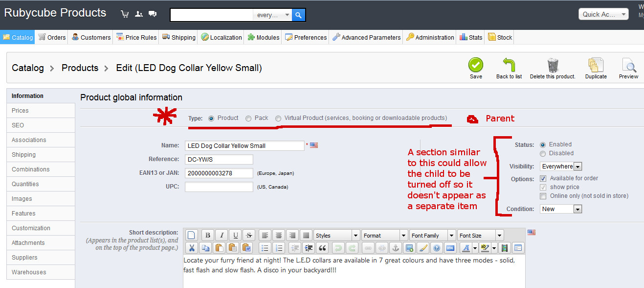Viewport: 644px width, 288px height.
Task: Click into the product Name field
Action: click(244, 145)
